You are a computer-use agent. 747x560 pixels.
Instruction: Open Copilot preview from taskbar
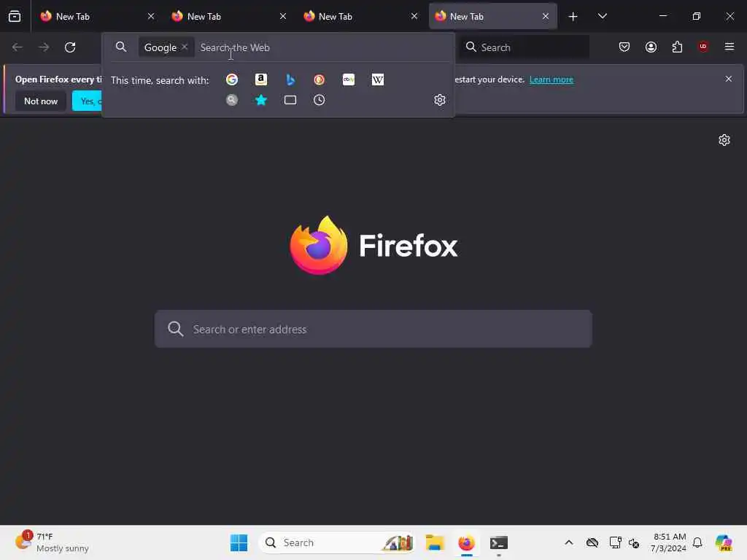pos(724,542)
